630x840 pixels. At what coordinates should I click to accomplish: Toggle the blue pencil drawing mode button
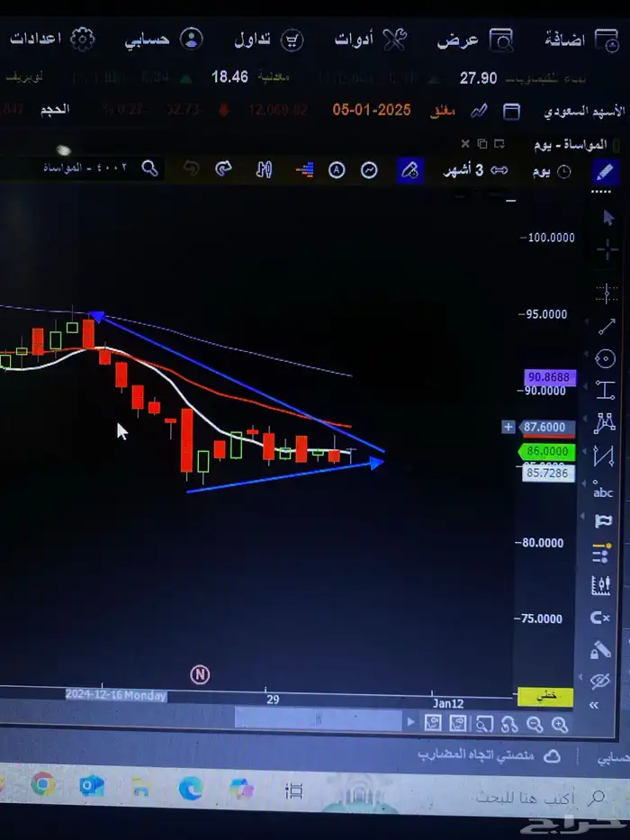click(x=605, y=170)
